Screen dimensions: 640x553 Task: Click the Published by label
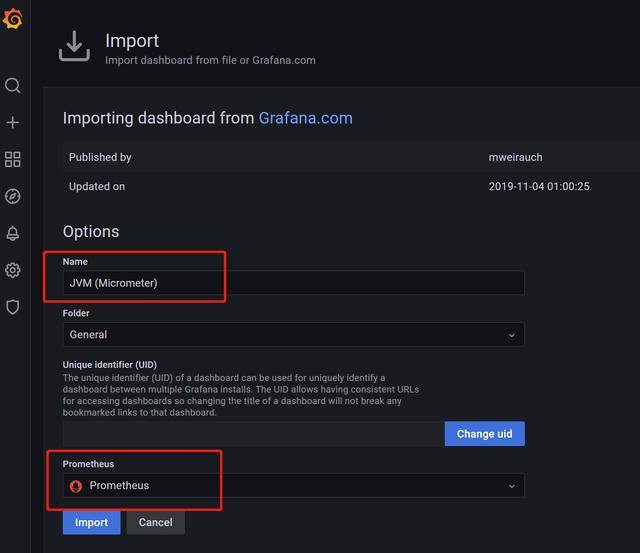(x=100, y=158)
